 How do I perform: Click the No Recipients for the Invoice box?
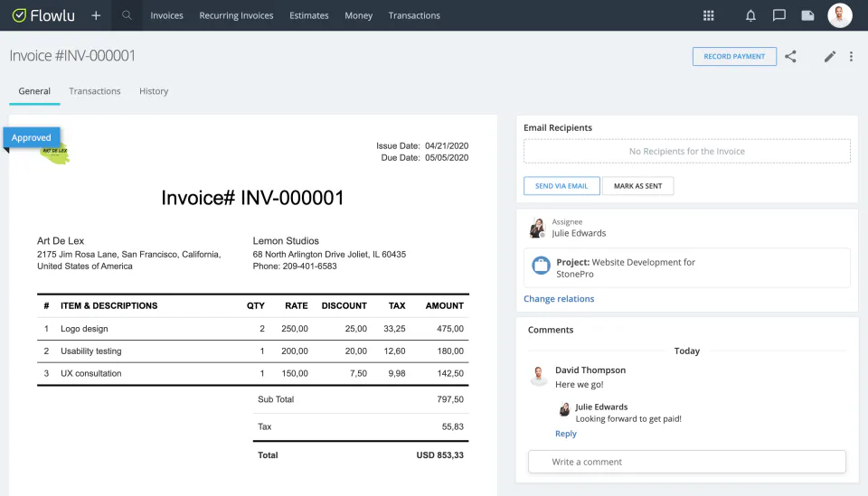tap(687, 151)
